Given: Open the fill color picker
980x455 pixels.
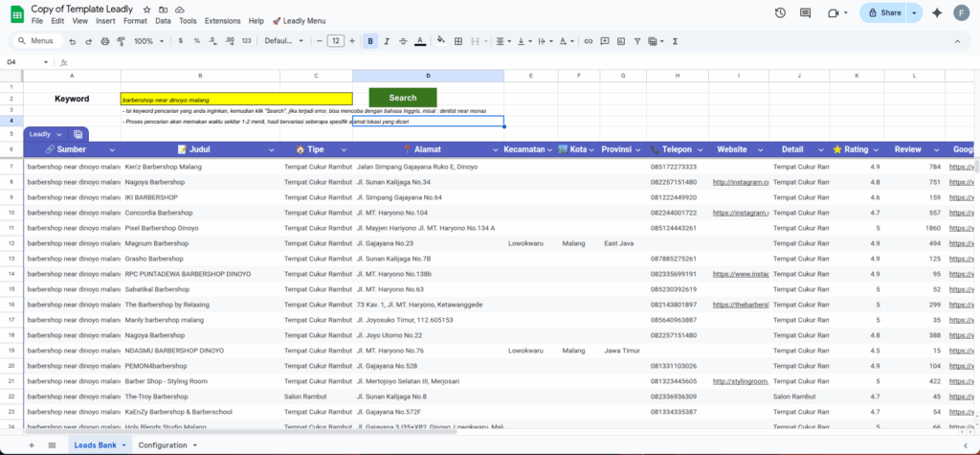Looking at the screenshot, I should pyautogui.click(x=440, y=41).
